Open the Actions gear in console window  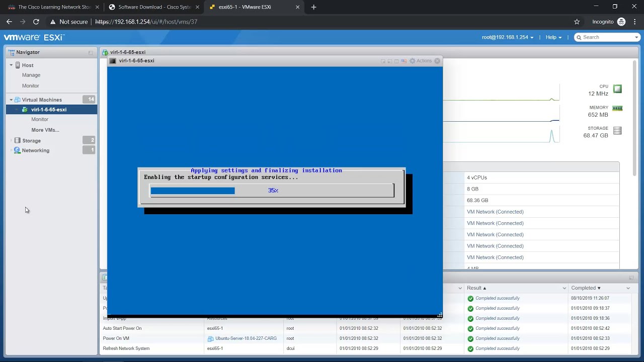point(413,61)
